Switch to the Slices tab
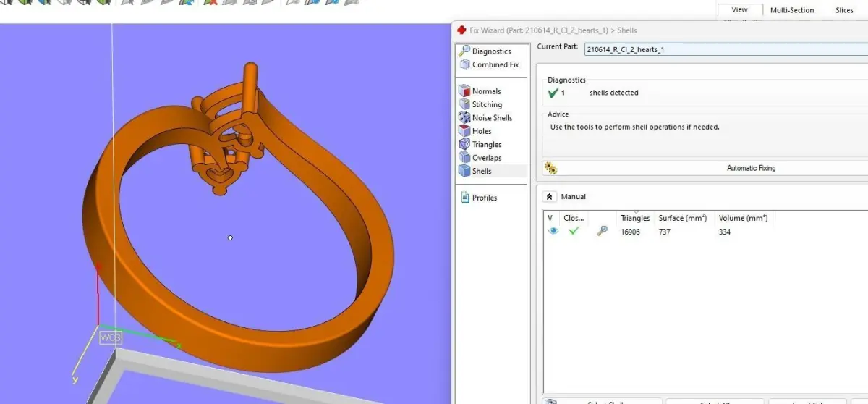 (844, 10)
